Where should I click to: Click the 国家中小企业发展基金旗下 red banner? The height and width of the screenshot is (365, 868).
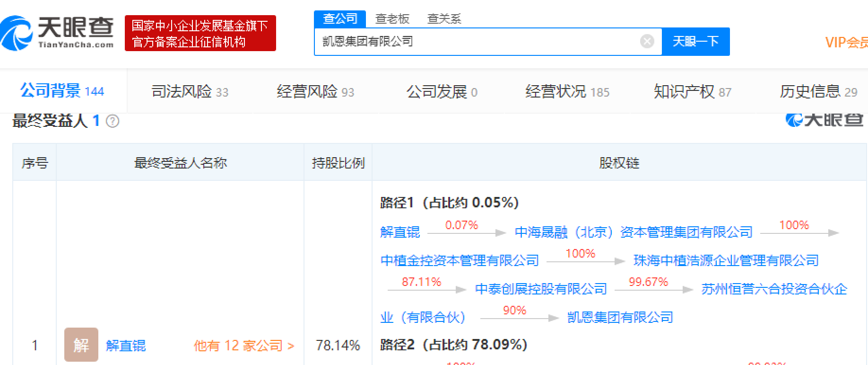pyautogui.click(x=200, y=33)
